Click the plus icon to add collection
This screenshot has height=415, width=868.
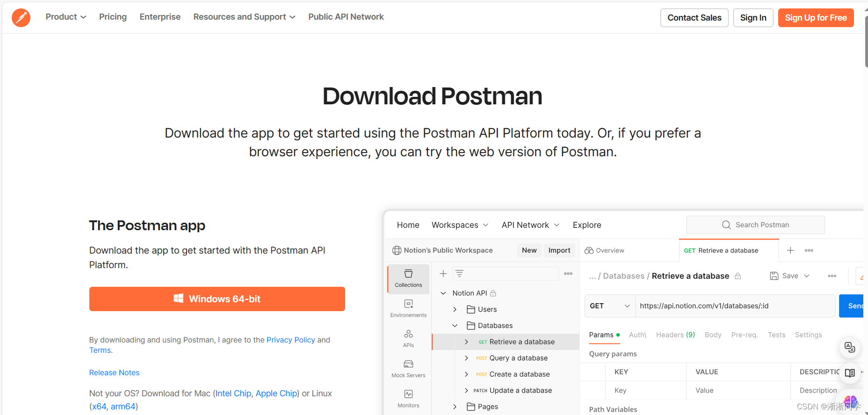click(443, 274)
